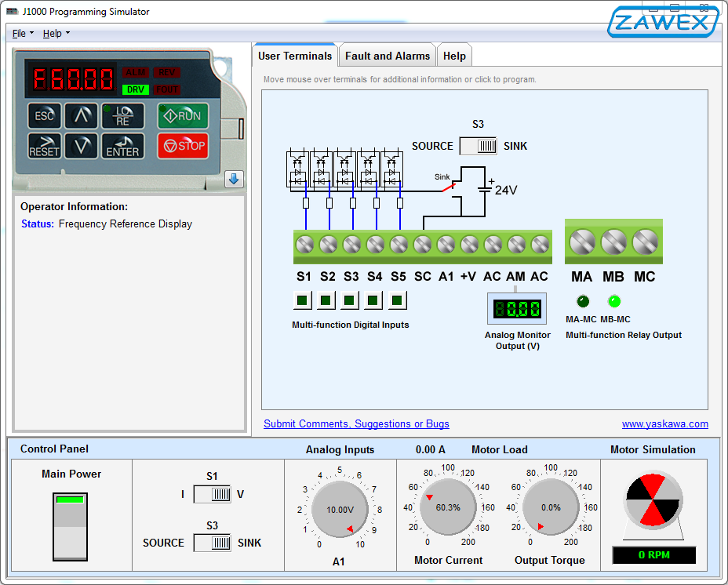Click the S2 terminal screw
Image resolution: width=728 pixels, height=585 pixels.
click(x=328, y=244)
